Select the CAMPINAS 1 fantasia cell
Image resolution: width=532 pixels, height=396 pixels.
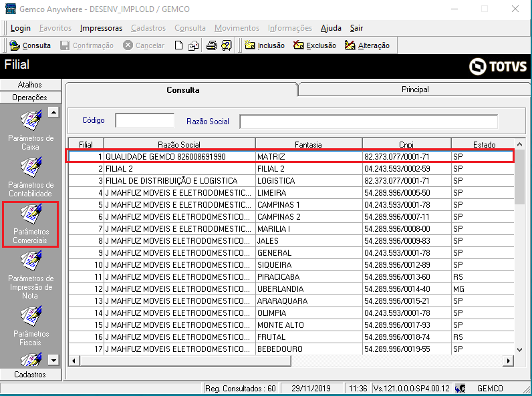click(x=309, y=205)
